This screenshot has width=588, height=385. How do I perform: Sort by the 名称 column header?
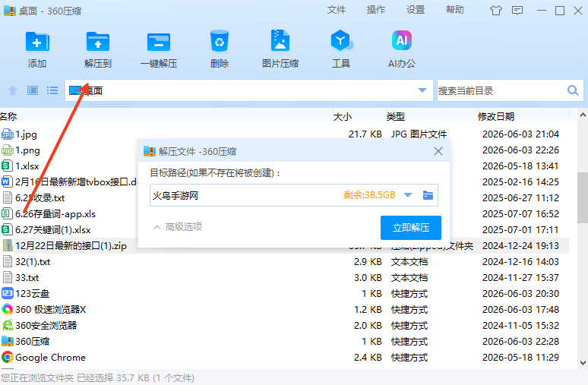(8, 117)
